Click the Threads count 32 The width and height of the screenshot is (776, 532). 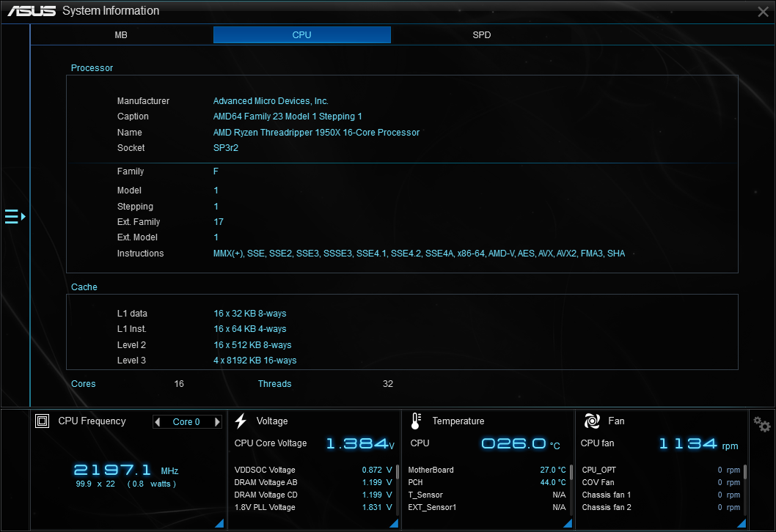click(388, 384)
